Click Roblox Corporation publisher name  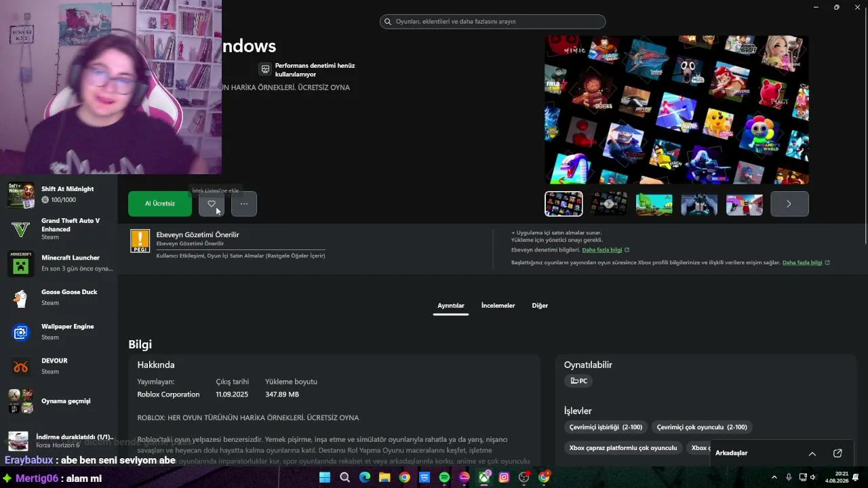coord(168,394)
